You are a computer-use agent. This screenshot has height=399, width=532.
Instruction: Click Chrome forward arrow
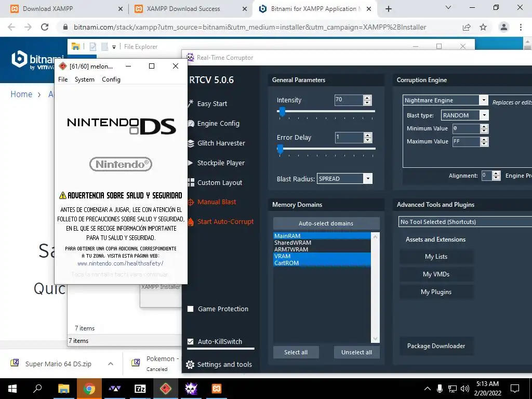pyautogui.click(x=28, y=27)
